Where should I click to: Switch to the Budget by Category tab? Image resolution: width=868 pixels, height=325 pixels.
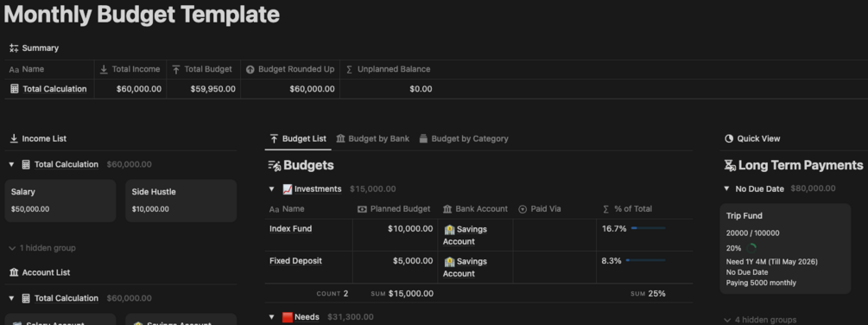(x=463, y=138)
